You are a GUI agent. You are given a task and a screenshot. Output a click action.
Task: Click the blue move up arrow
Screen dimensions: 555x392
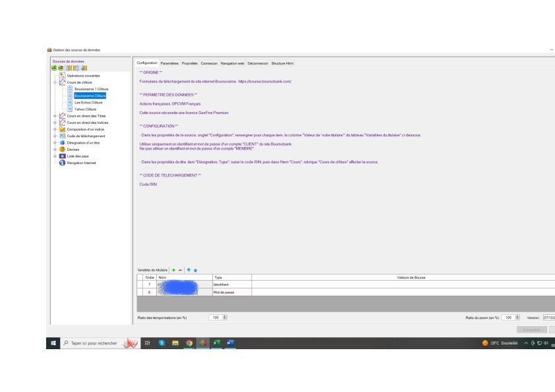tap(189, 270)
